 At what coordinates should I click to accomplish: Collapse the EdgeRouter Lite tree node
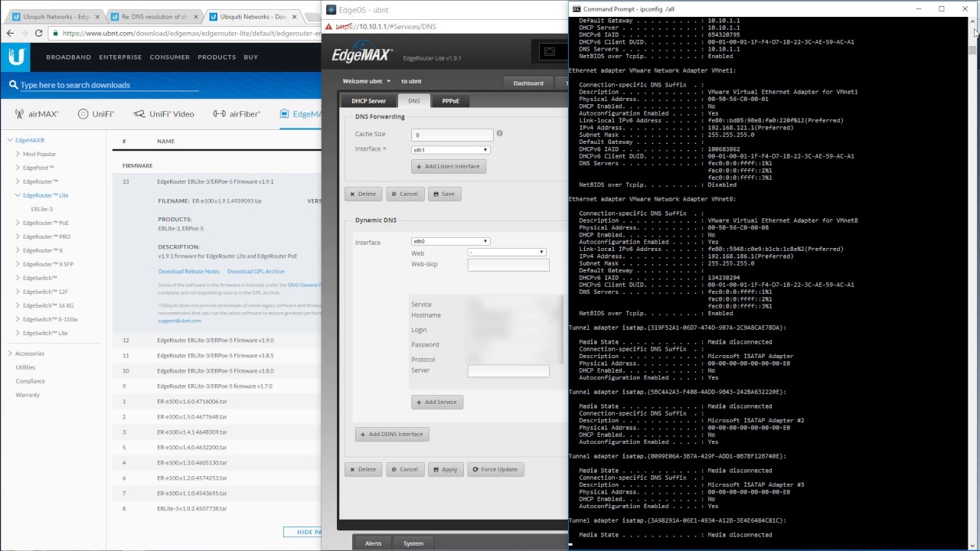pos(18,195)
